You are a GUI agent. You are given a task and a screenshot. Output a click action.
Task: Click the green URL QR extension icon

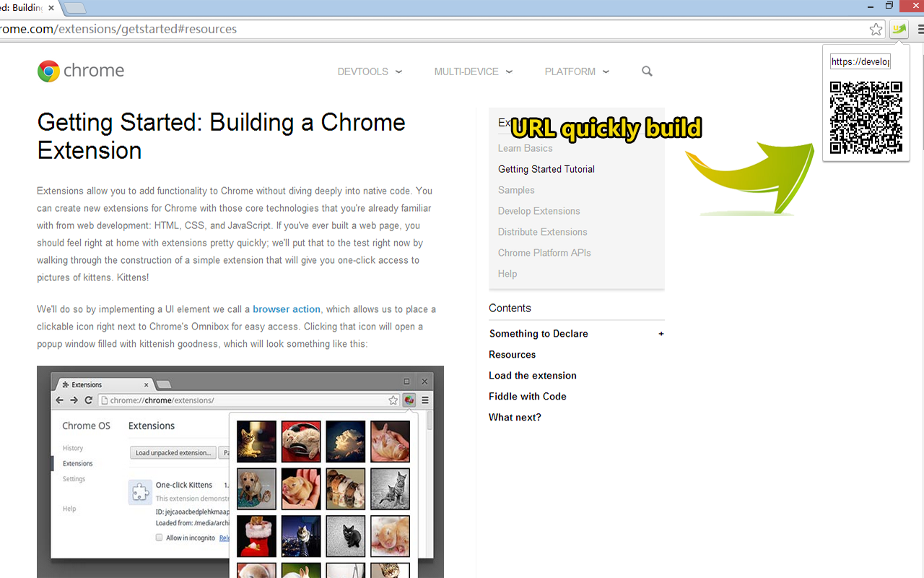tap(899, 30)
